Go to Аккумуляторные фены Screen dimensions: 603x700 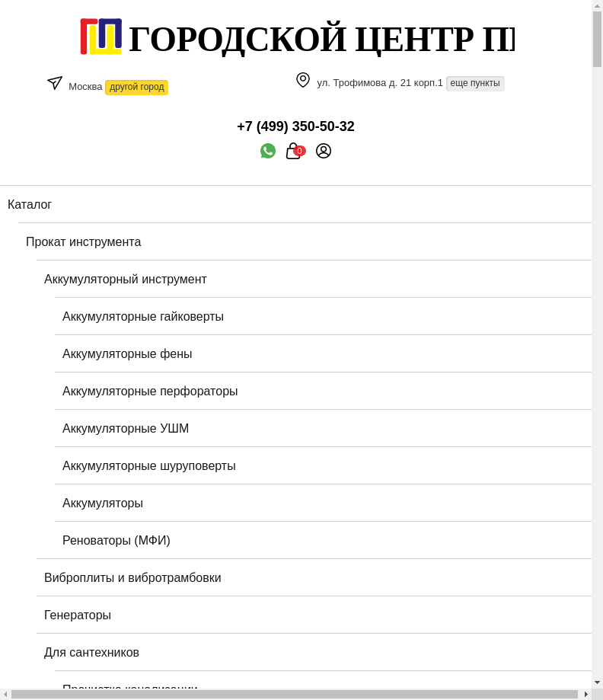coord(127,353)
